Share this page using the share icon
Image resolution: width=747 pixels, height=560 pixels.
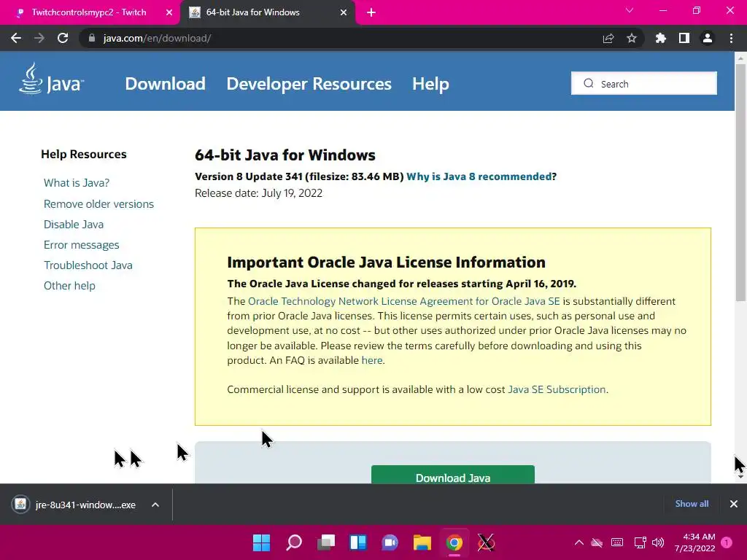608,38
